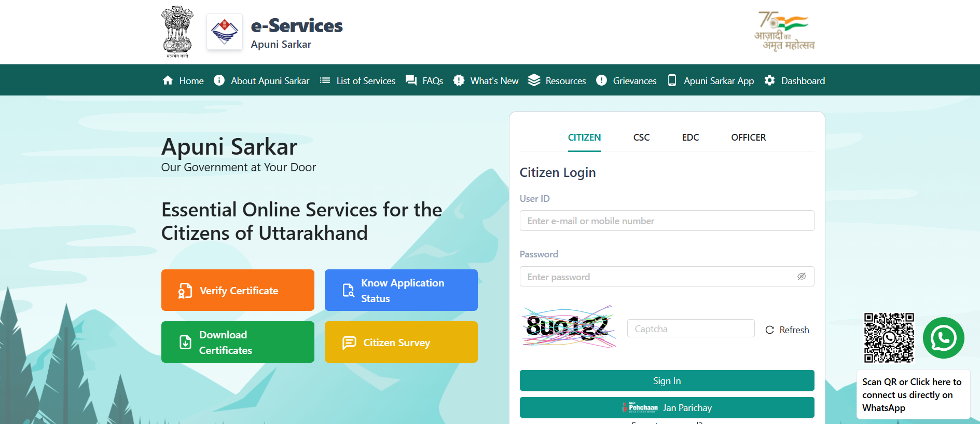Toggle password visibility eye icon
980x424 pixels.
click(x=802, y=277)
